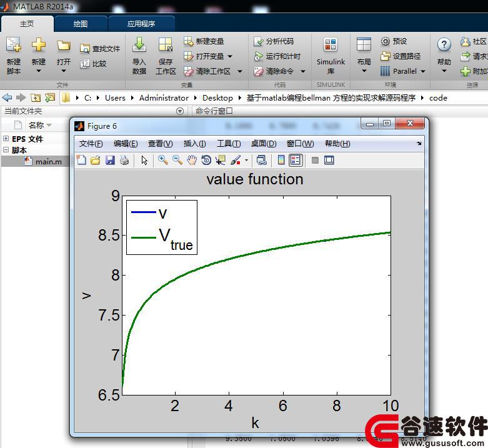This screenshot has height=448, width=488.
Task: Click Print Figure icon in Figure 6 toolbar
Action: point(124,160)
